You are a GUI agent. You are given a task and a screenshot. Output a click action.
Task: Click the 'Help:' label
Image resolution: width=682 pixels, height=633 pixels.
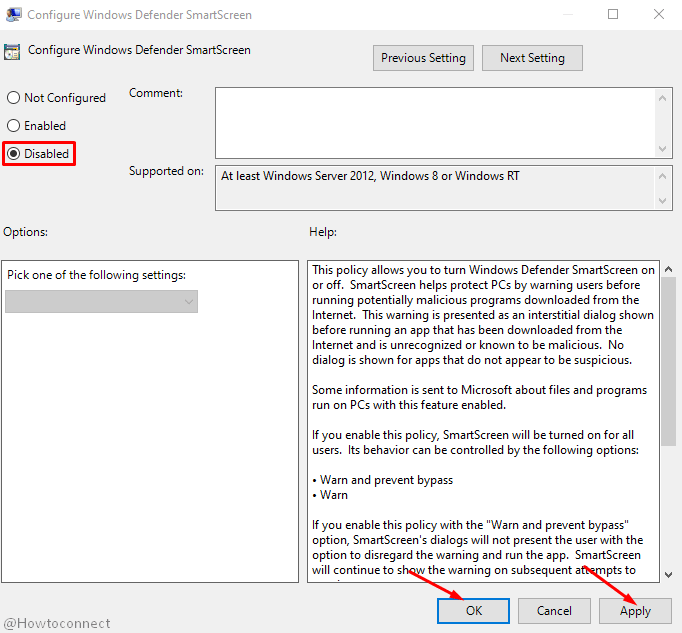(323, 232)
